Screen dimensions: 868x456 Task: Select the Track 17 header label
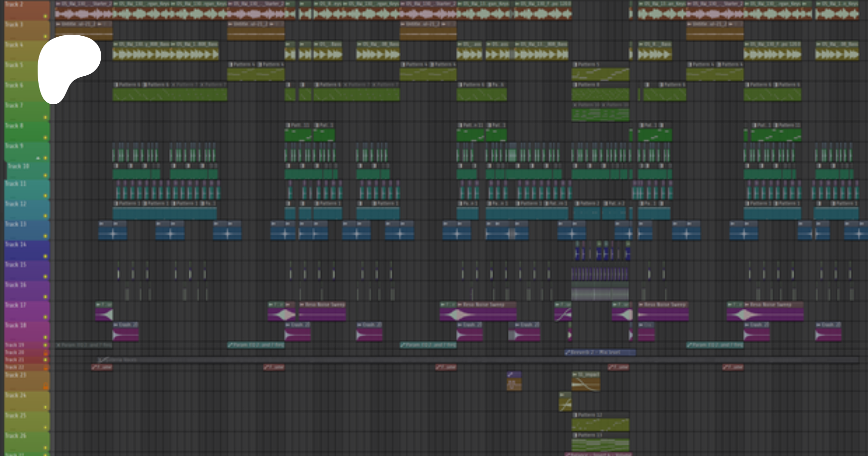coord(16,305)
